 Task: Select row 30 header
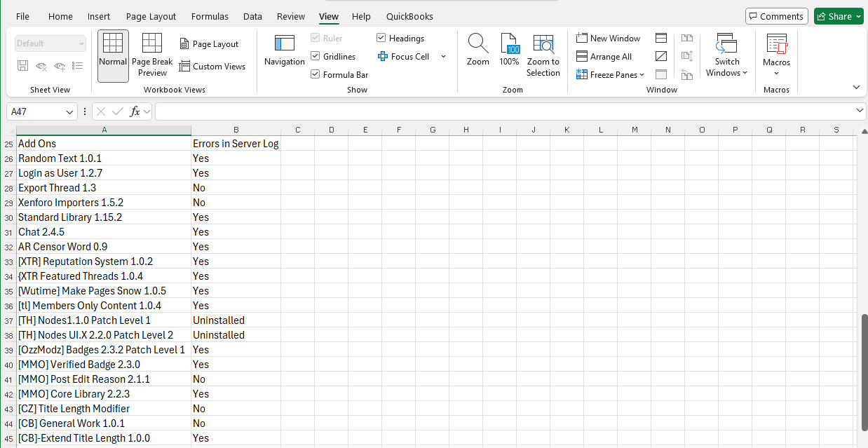click(x=8, y=217)
